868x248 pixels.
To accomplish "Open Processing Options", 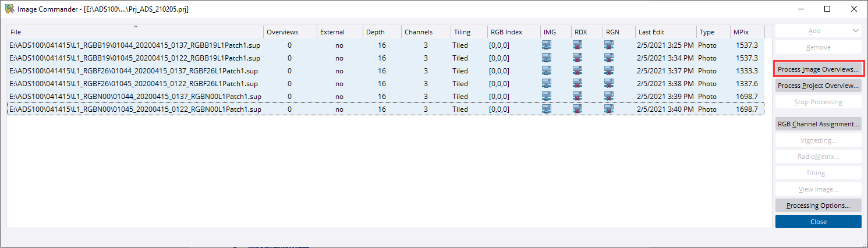I will point(818,206).
